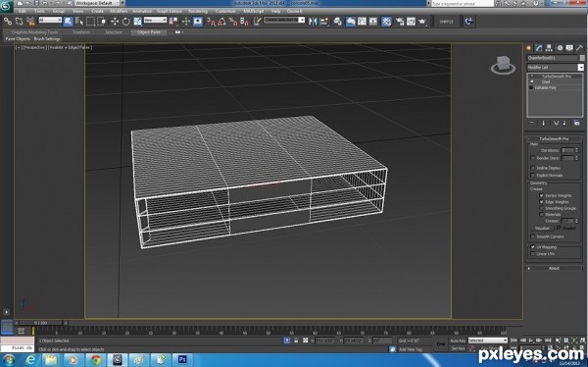Open the Modifiers menu
The image size is (588, 367).
119,11
